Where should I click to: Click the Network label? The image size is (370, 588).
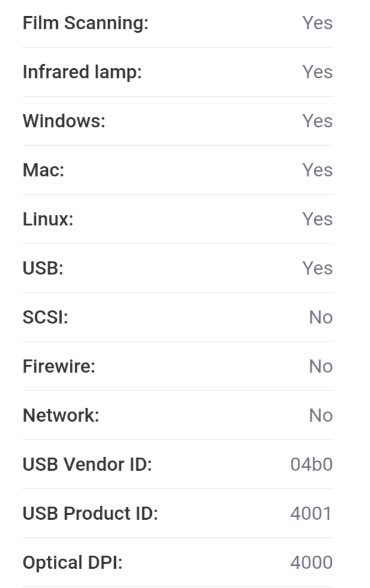coord(61,416)
